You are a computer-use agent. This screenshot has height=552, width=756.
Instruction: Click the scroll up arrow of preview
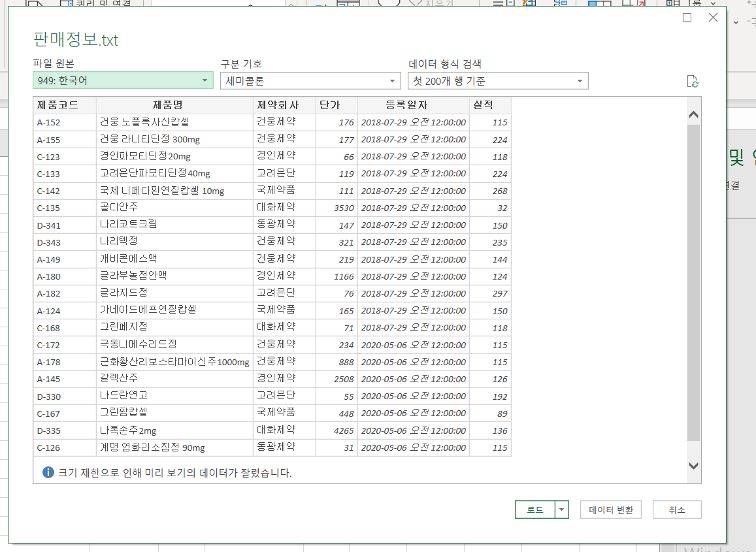coord(693,114)
